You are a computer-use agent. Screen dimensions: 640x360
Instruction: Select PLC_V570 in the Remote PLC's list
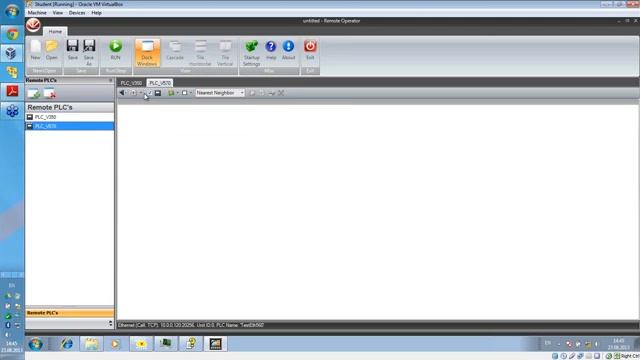click(x=69, y=126)
